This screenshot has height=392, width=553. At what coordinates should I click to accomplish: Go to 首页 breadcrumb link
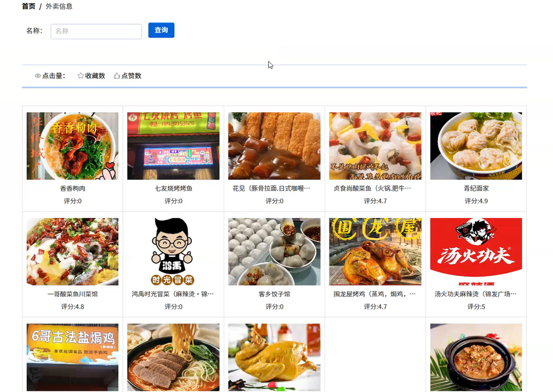[29, 6]
